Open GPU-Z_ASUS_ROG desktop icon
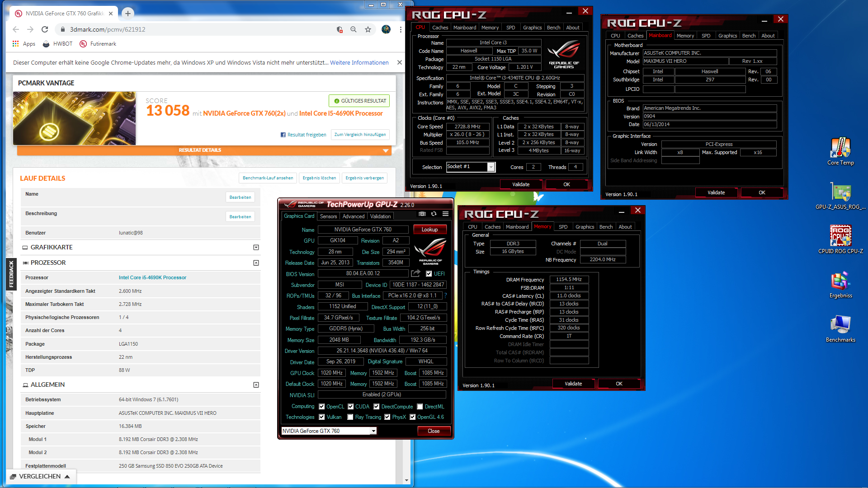 840,196
